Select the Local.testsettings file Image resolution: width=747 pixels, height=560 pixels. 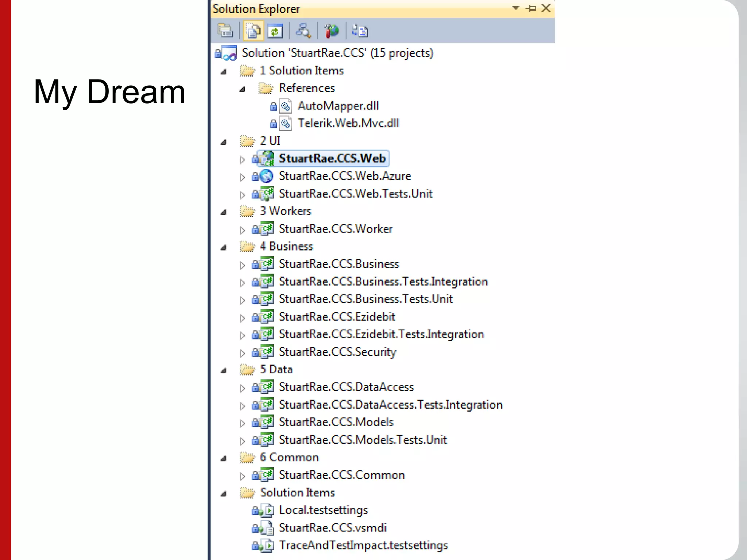323,510
